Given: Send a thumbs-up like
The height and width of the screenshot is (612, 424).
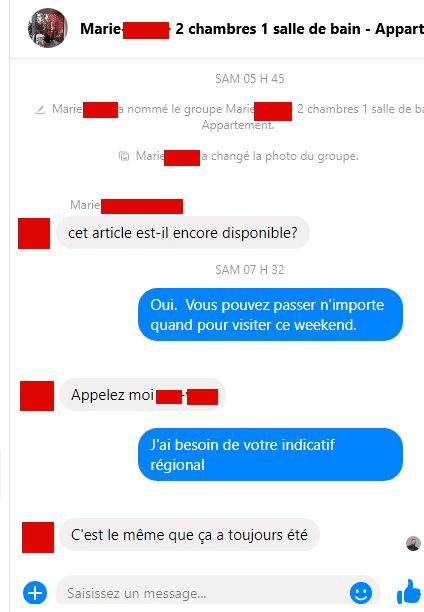Looking at the screenshot, I should [x=409, y=591].
